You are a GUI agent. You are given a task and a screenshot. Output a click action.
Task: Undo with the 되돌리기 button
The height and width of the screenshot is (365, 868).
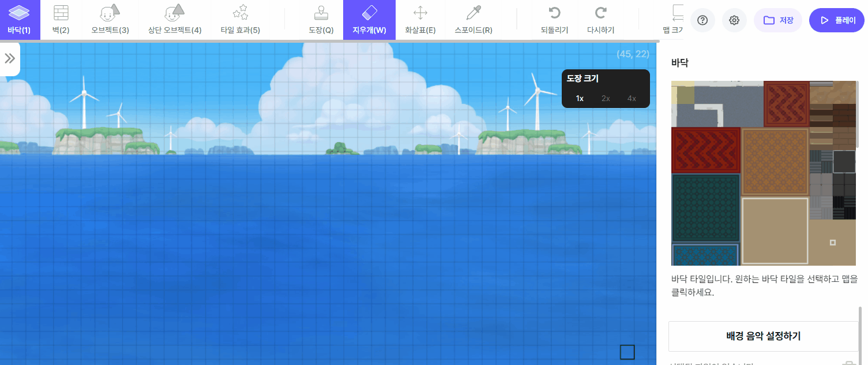pyautogui.click(x=555, y=20)
